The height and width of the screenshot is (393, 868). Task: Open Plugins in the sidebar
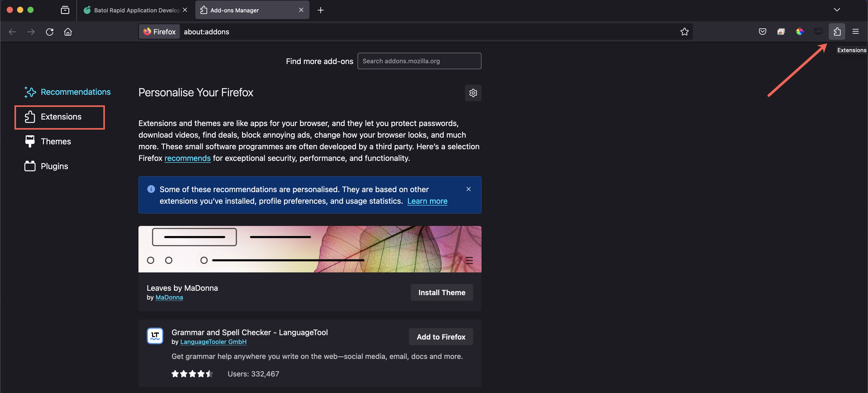click(x=47, y=166)
